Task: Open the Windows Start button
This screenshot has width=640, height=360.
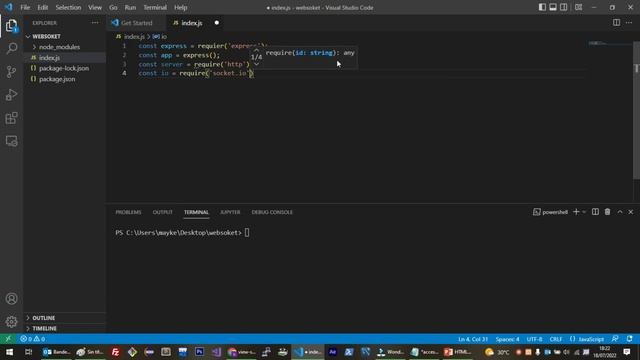Action: coord(9,352)
